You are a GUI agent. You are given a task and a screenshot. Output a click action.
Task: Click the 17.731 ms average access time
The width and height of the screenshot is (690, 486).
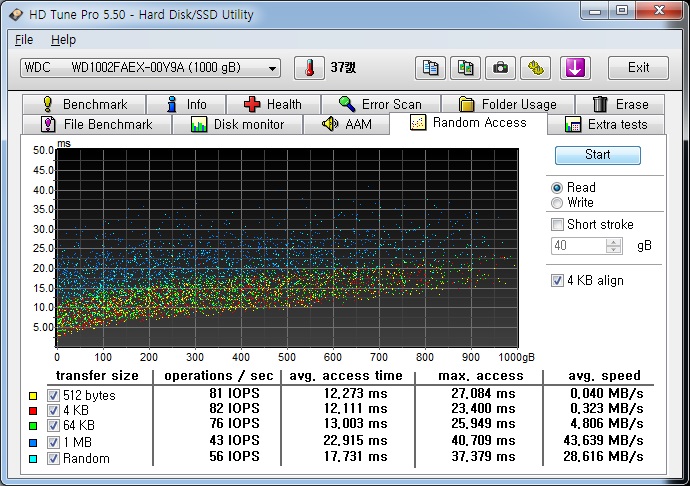pos(356,457)
